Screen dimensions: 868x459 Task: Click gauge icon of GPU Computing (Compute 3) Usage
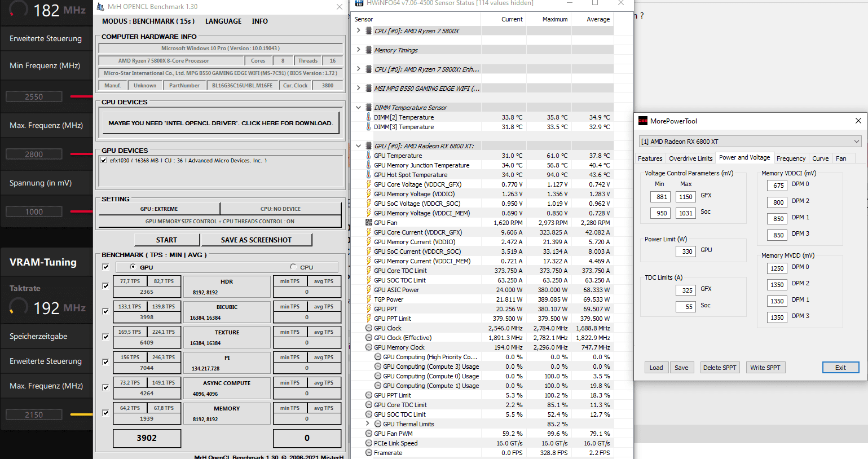(x=378, y=367)
